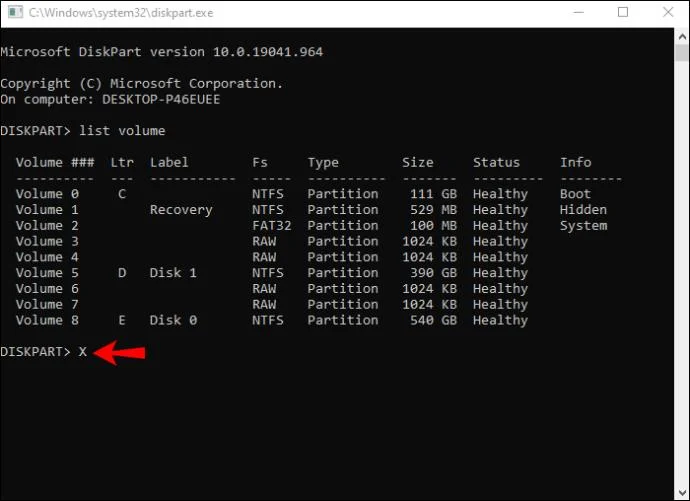Click 'Volume 8' in the list

tap(47, 321)
